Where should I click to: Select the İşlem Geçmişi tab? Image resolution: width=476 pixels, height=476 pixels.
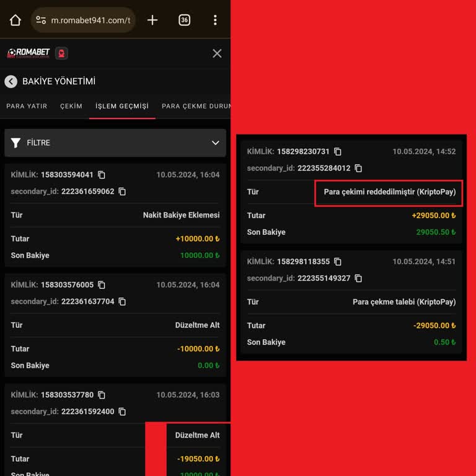122,106
